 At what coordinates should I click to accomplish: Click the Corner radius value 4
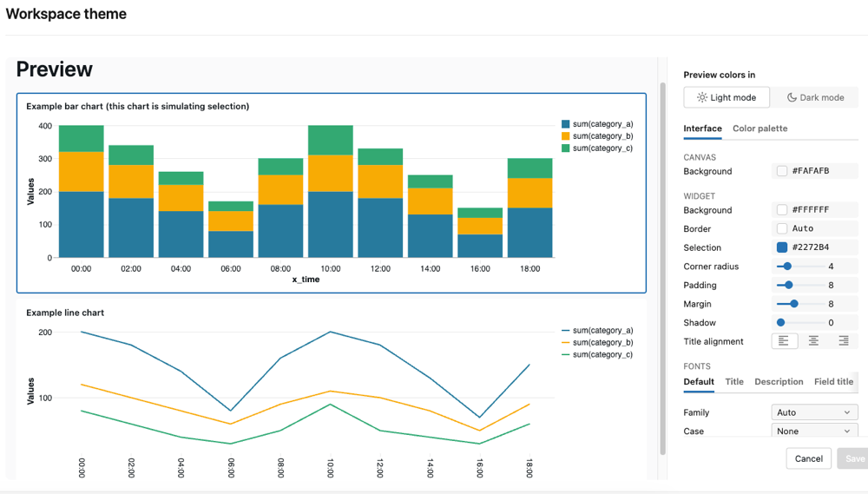point(831,267)
